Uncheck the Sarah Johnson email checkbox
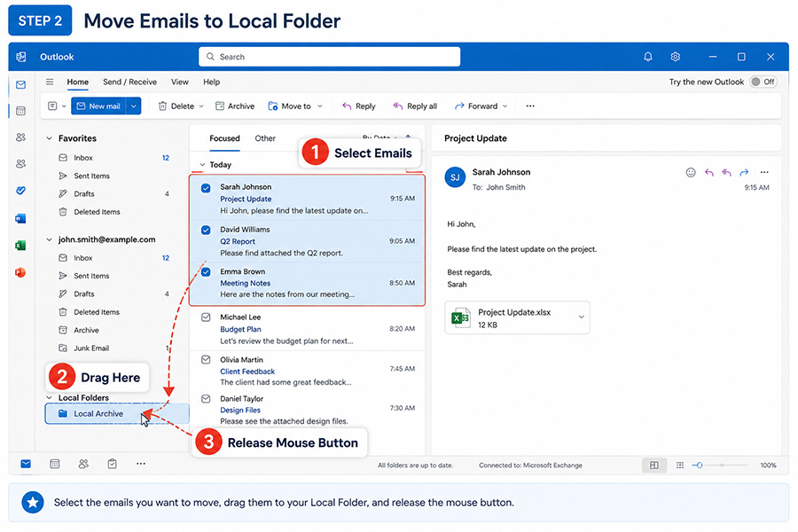This screenshot has height=532, width=798. click(206, 188)
